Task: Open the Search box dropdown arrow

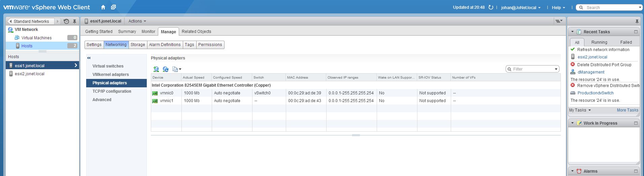Action: [640, 7]
